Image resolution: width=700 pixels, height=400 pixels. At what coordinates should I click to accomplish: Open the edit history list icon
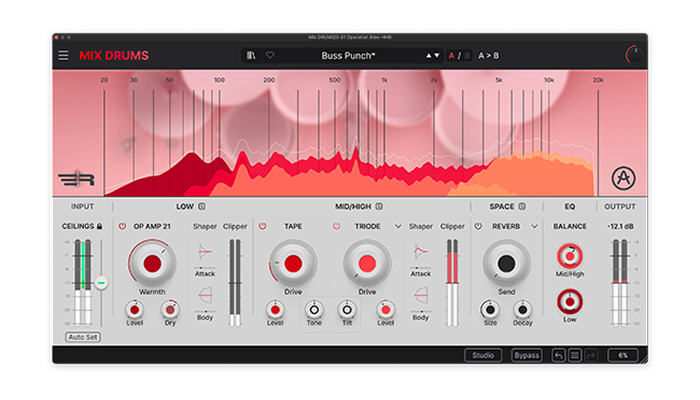574,355
